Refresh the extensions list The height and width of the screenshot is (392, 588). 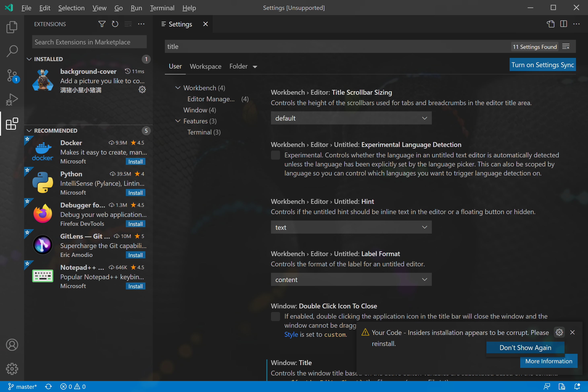coord(115,24)
